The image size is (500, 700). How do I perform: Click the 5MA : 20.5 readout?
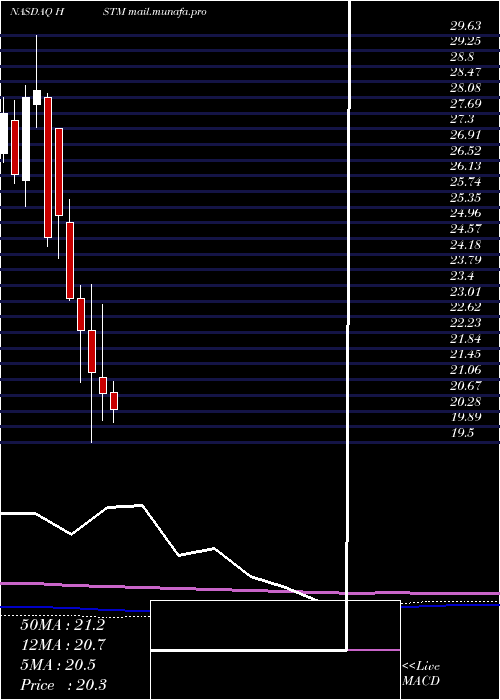pyautogui.click(x=58, y=665)
